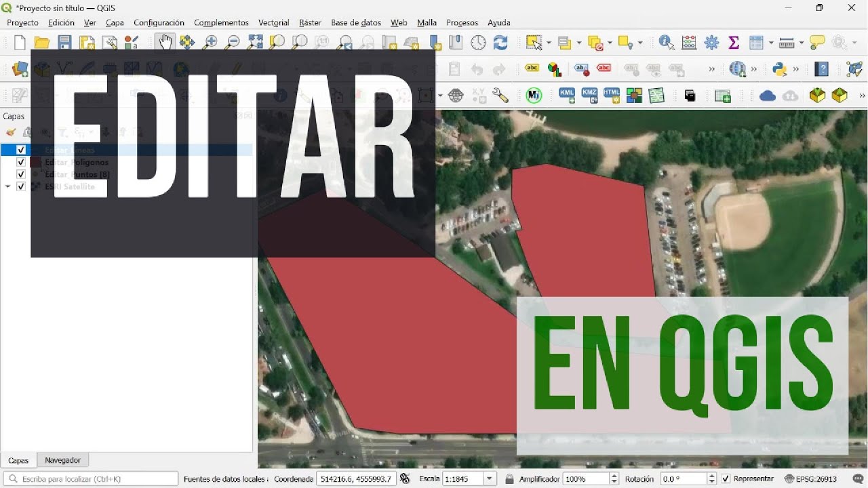The height and width of the screenshot is (488, 868).
Task: Open the Ráster menu
Action: point(310,22)
